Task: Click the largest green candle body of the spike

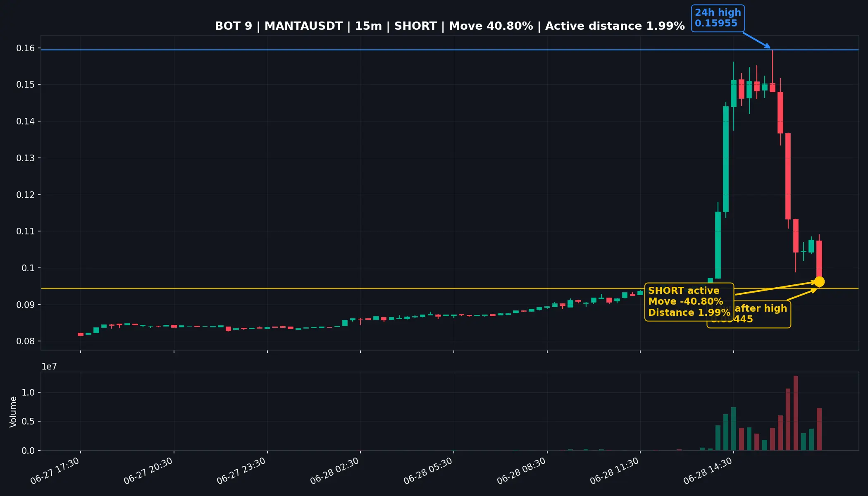Action: pyautogui.click(x=726, y=159)
